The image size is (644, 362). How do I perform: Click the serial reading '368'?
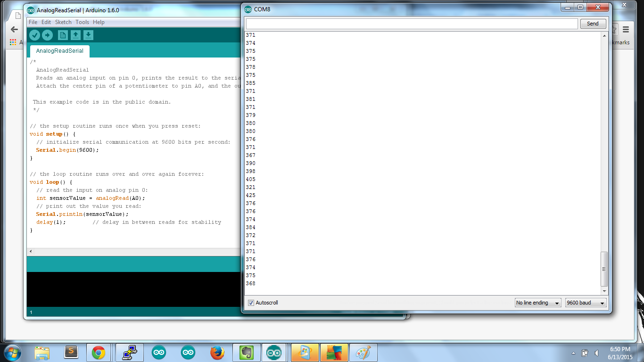(250, 283)
